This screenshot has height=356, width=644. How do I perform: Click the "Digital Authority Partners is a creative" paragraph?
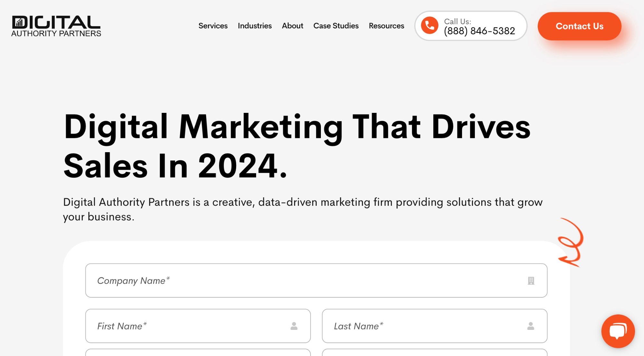click(x=303, y=209)
